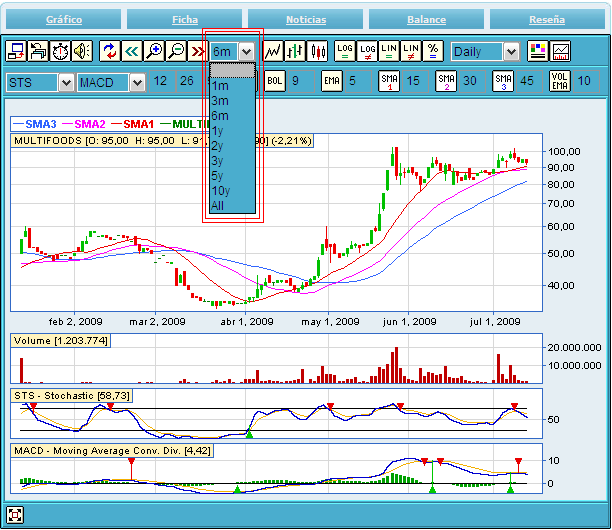
Task: Click the scroll back double-arrow icon
Action: [x=131, y=51]
